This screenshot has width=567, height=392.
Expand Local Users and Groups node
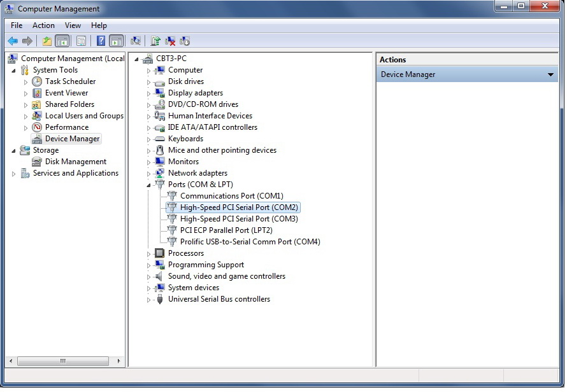(x=25, y=116)
